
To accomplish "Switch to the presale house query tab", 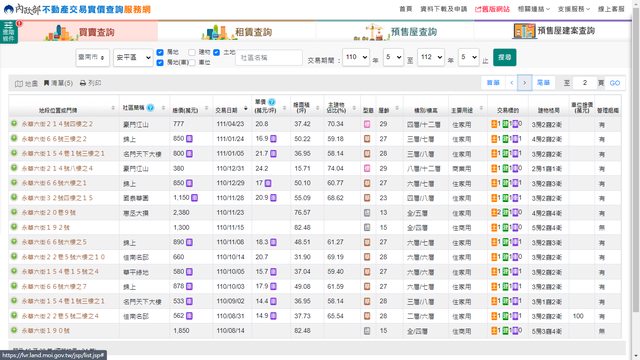I will point(395,31).
